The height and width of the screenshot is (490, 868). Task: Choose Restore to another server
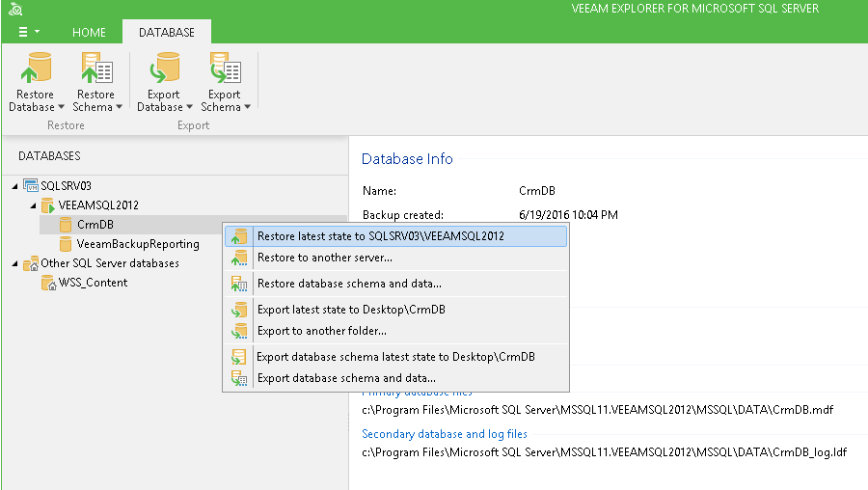click(x=324, y=258)
